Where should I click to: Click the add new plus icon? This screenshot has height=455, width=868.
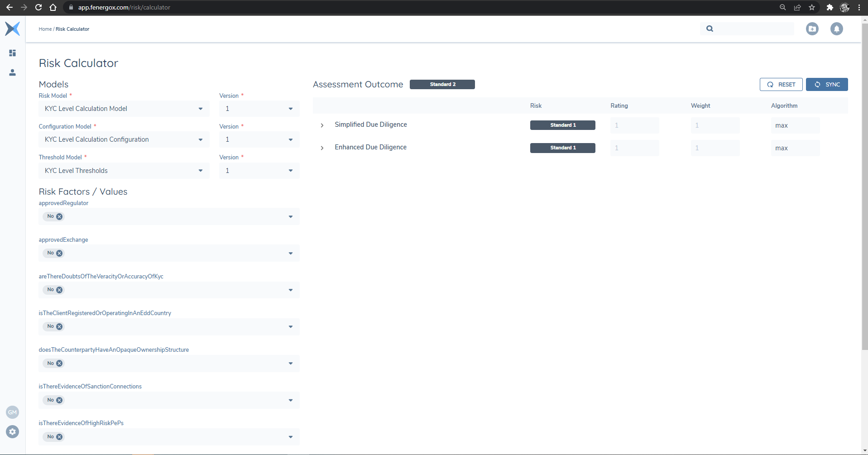[812, 29]
